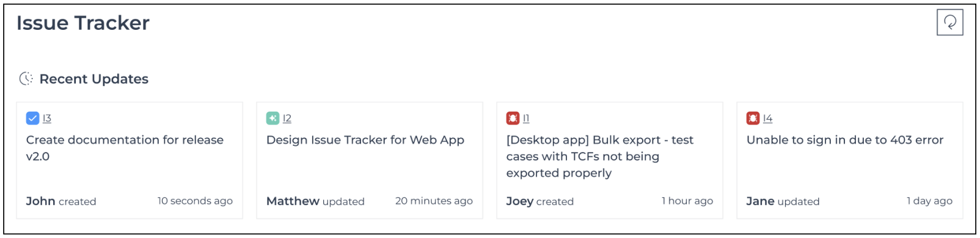Click the author name Matthew
This screenshot has height=238, width=980.
tap(293, 201)
